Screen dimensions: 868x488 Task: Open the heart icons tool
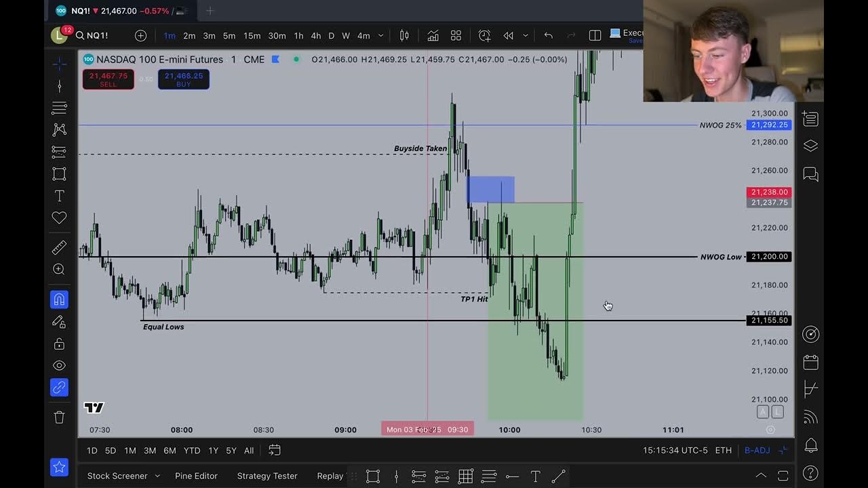[59, 218]
